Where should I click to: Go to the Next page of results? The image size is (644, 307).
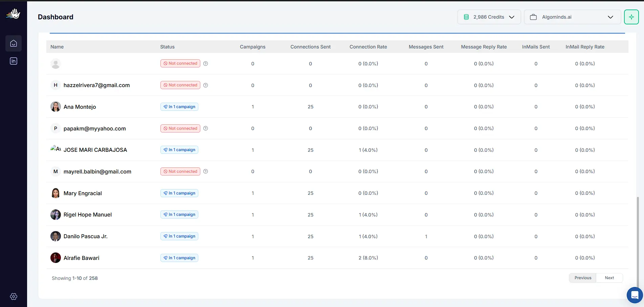(x=609, y=278)
